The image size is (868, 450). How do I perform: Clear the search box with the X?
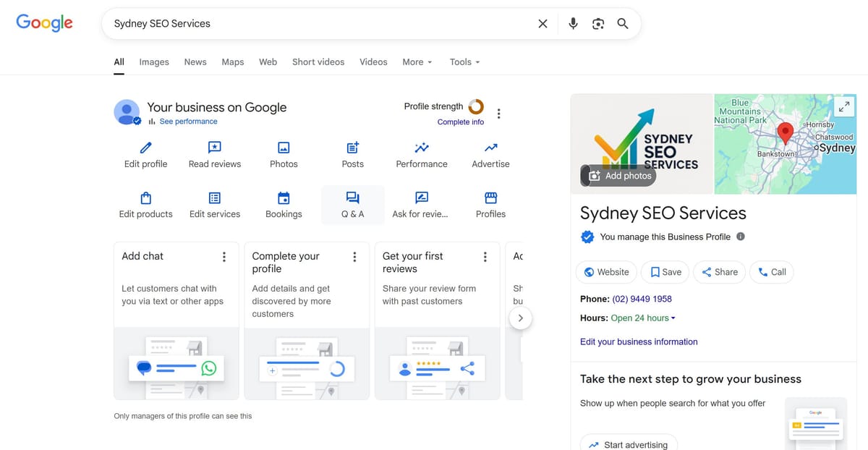[542, 23]
